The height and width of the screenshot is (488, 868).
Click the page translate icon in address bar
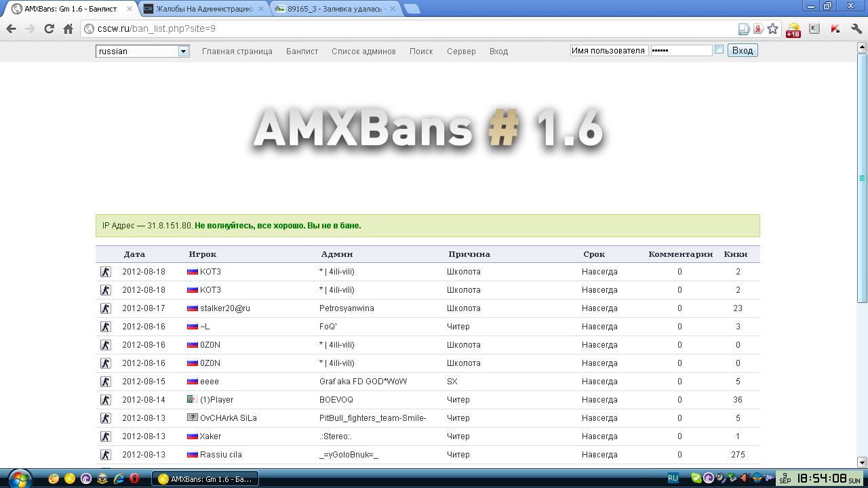pos(744,28)
